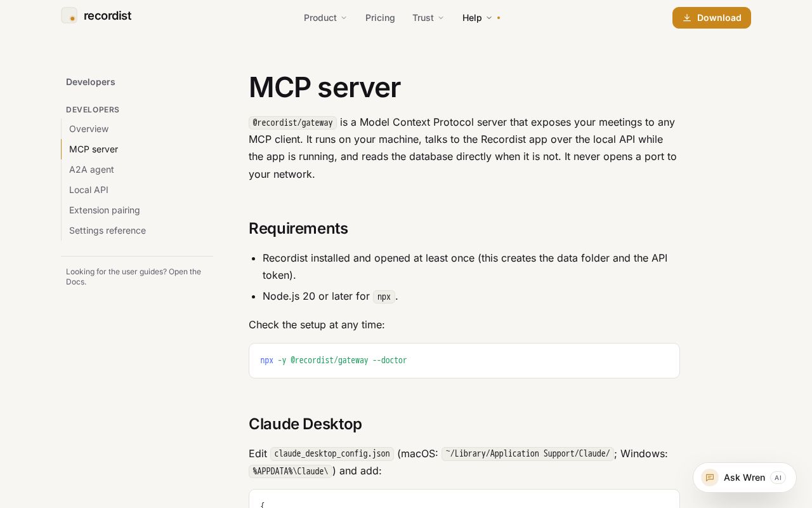This screenshot has height=508, width=812.
Task: Expand the Help dropdown chevron
Action: point(489,18)
